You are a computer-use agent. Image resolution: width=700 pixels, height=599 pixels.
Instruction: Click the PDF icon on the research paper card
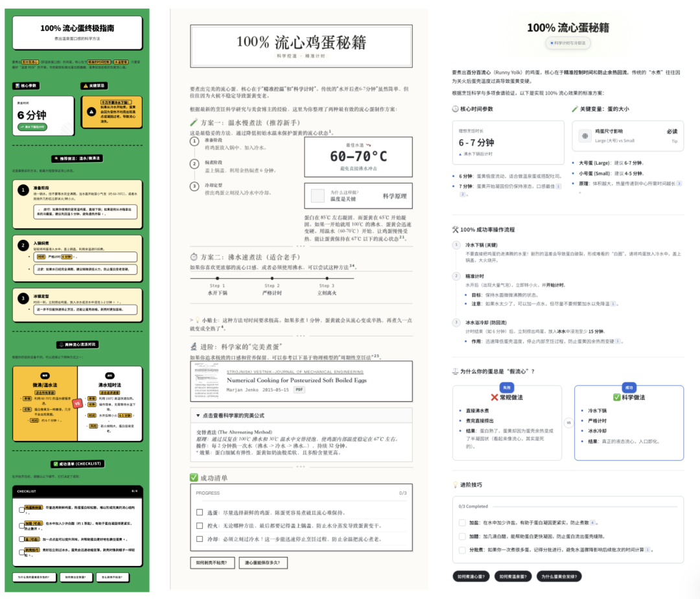click(299, 390)
